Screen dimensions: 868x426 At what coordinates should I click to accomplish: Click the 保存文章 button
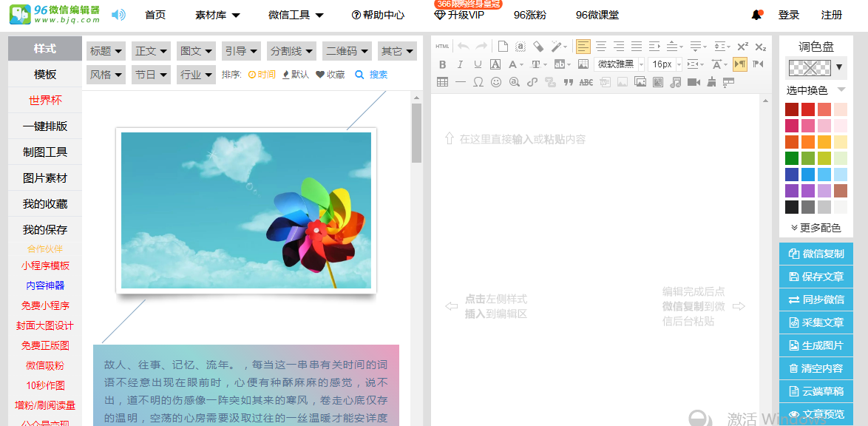coord(816,277)
